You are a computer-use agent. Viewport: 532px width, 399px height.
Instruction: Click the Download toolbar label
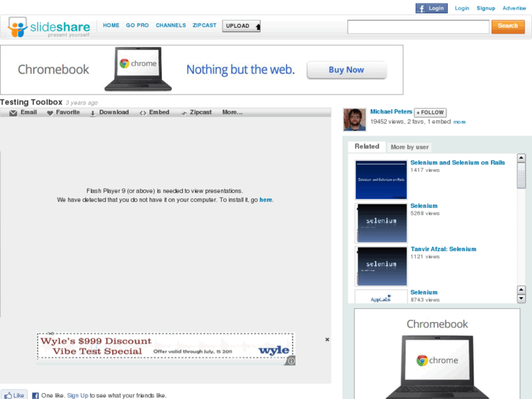coord(114,113)
